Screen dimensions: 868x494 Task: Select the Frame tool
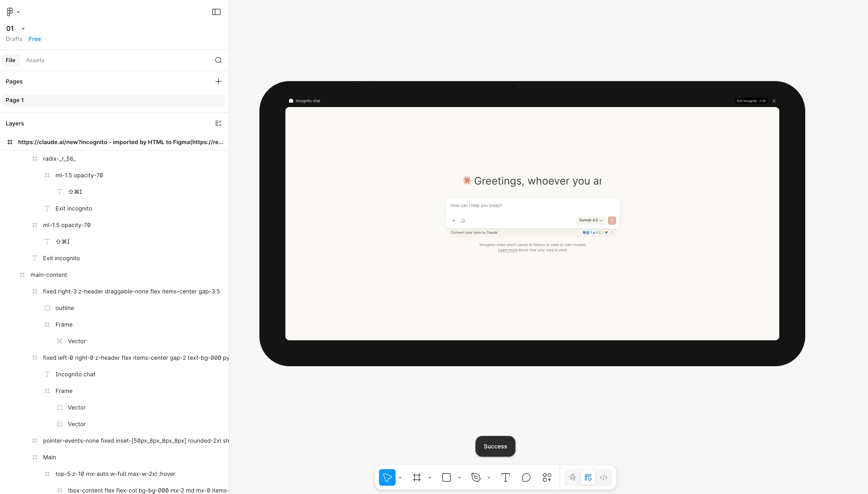pos(417,477)
